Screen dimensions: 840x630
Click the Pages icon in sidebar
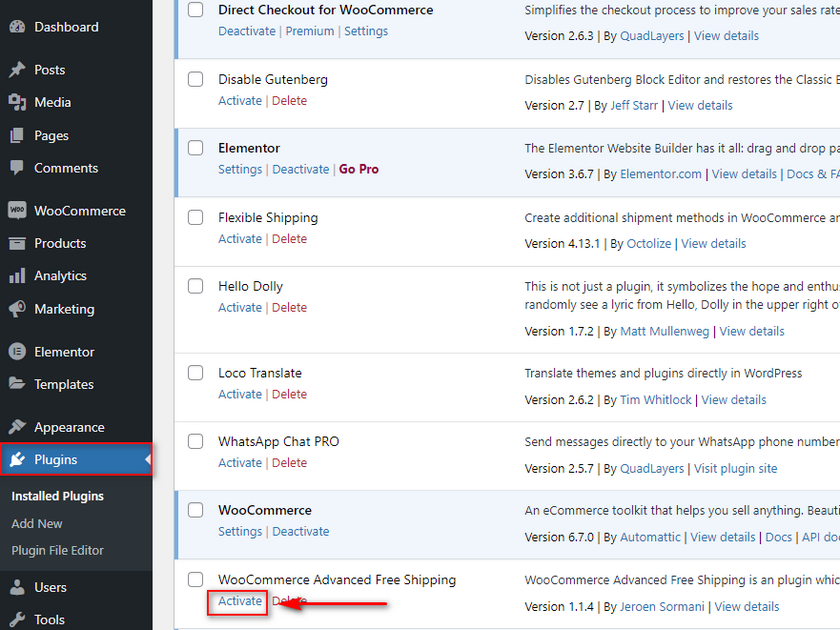(17, 136)
